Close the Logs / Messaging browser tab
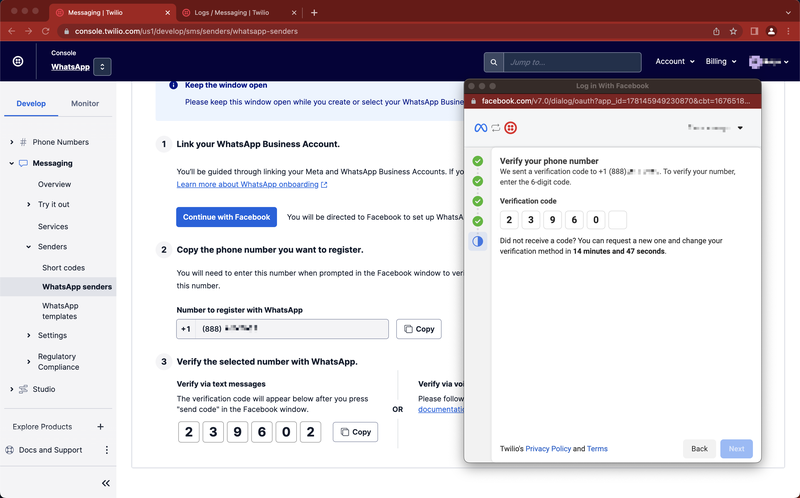Viewport: 800px width, 498px height. (294, 13)
